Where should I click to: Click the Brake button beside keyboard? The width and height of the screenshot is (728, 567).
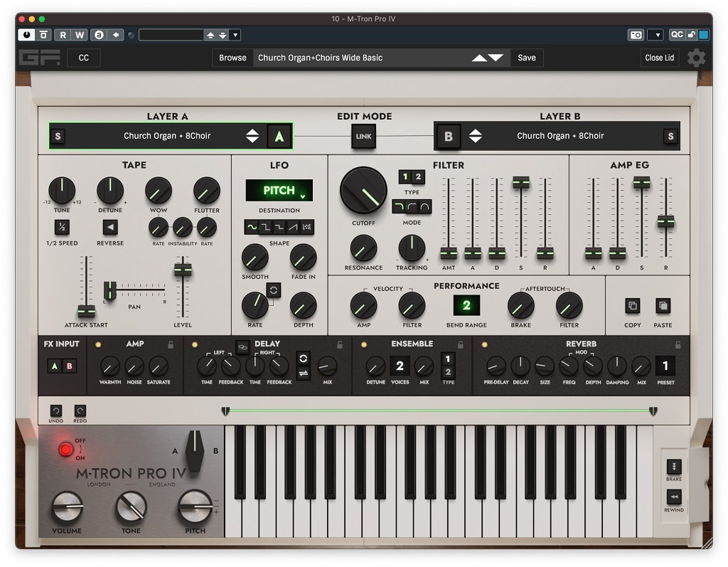click(674, 466)
